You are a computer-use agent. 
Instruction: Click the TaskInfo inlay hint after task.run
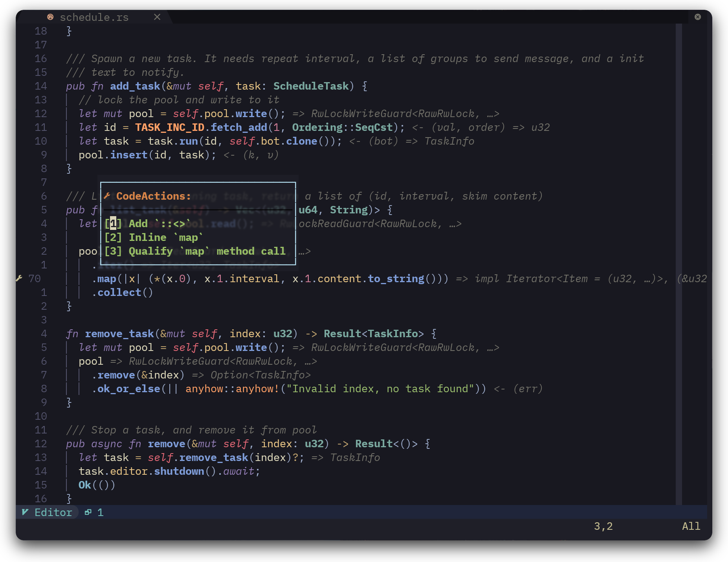click(449, 141)
